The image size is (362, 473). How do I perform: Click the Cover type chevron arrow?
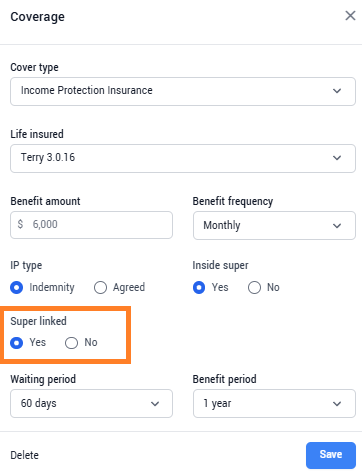point(337,91)
